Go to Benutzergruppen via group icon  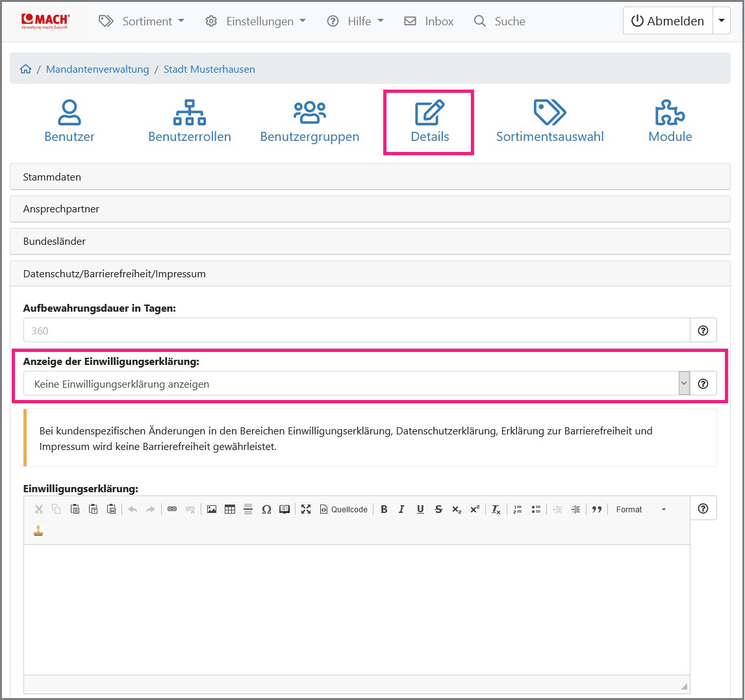[x=309, y=112]
